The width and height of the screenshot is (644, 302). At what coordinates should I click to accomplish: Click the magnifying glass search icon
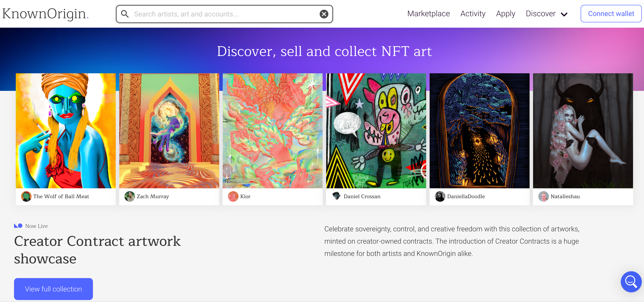tap(125, 14)
